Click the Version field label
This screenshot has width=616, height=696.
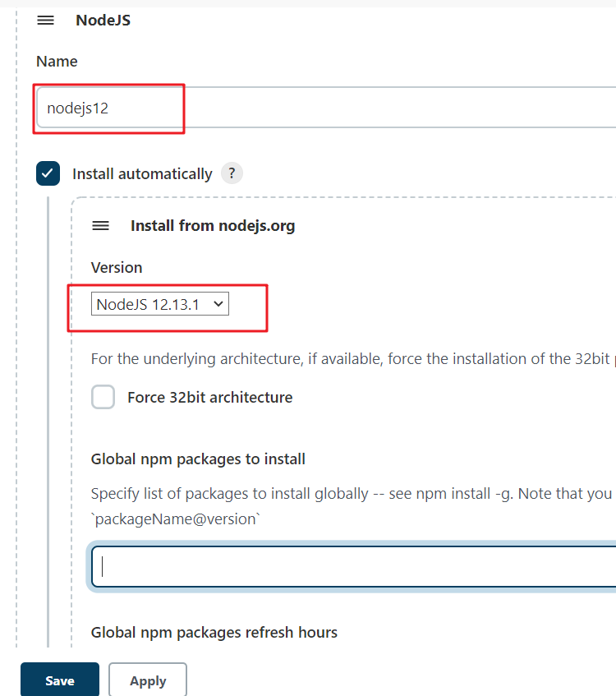(x=117, y=268)
